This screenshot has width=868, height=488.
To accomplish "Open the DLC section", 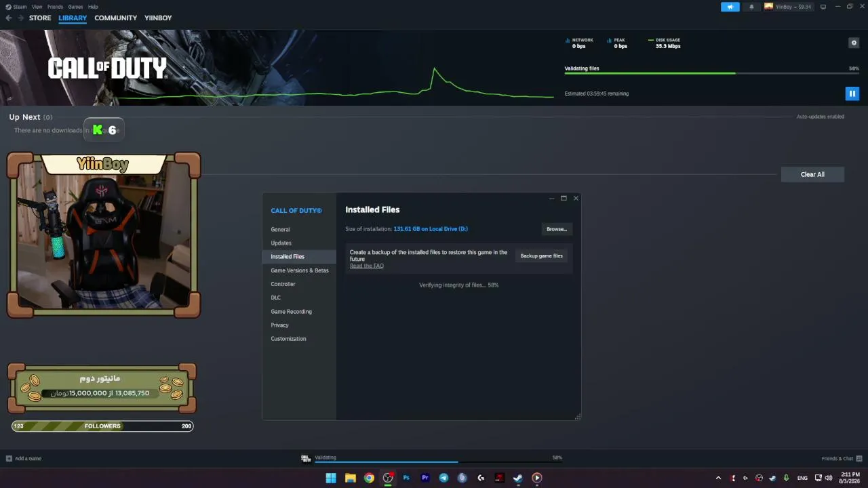I will 299,298.
